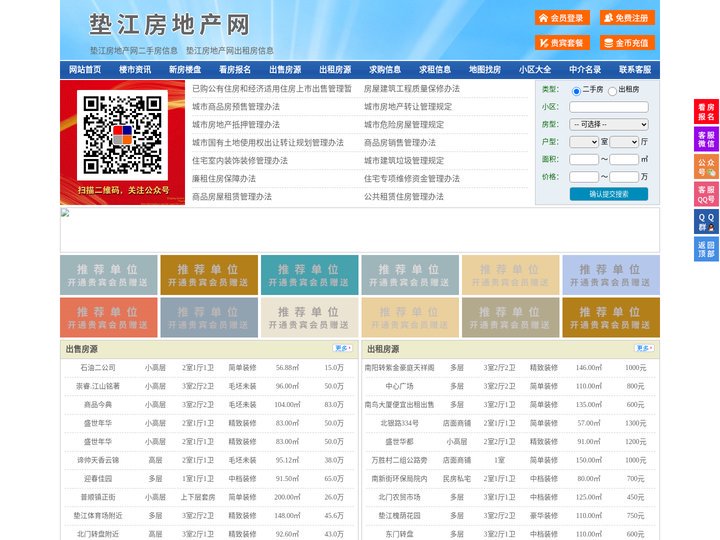Go to 网站首页 in navigation bar
This screenshot has height=540, width=720.
click(x=85, y=70)
